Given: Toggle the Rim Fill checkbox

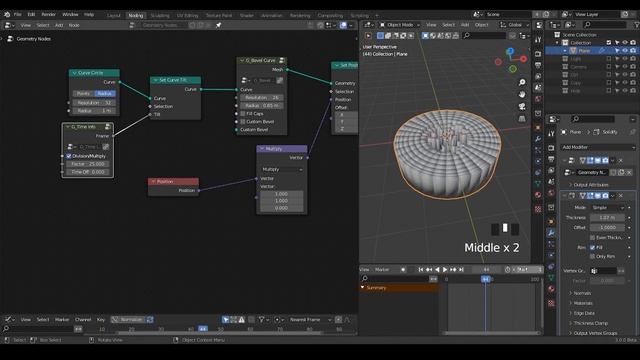Looking at the screenshot, I should tap(593, 247).
